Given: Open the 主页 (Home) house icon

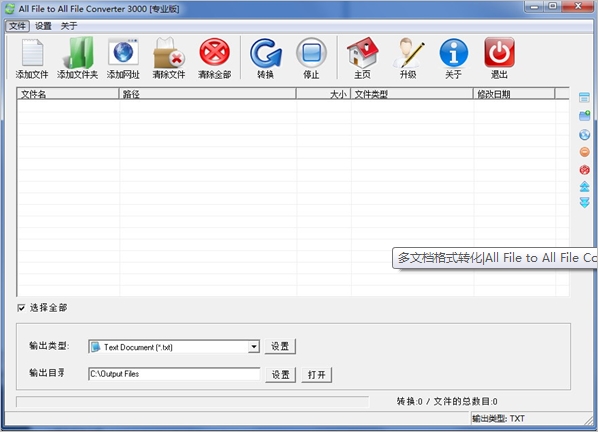Looking at the screenshot, I should pos(362,58).
